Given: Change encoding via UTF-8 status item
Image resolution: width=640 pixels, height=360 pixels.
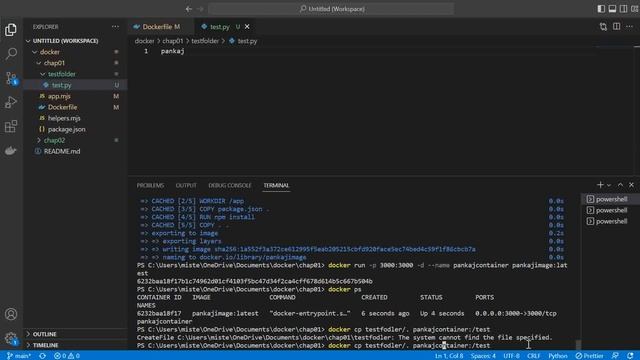Looking at the screenshot, I should pos(511,356).
